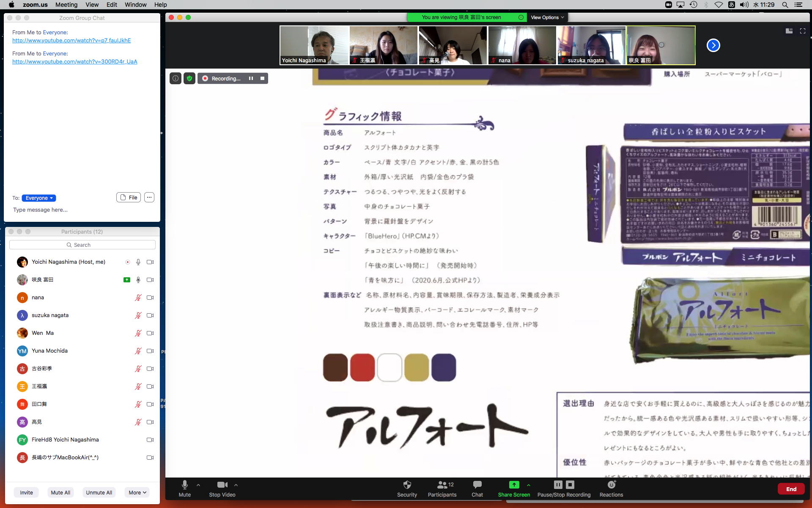This screenshot has width=812, height=508.
Task: Pause the recording in the top indicator
Action: pyautogui.click(x=251, y=78)
